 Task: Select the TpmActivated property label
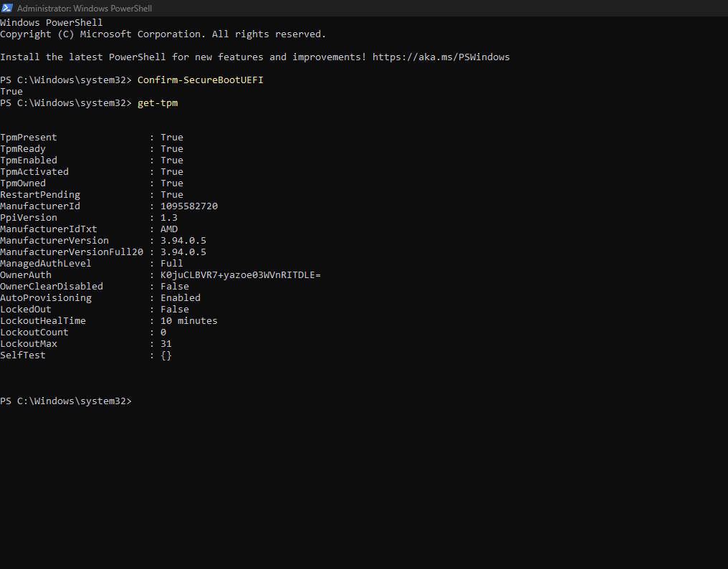pos(34,172)
